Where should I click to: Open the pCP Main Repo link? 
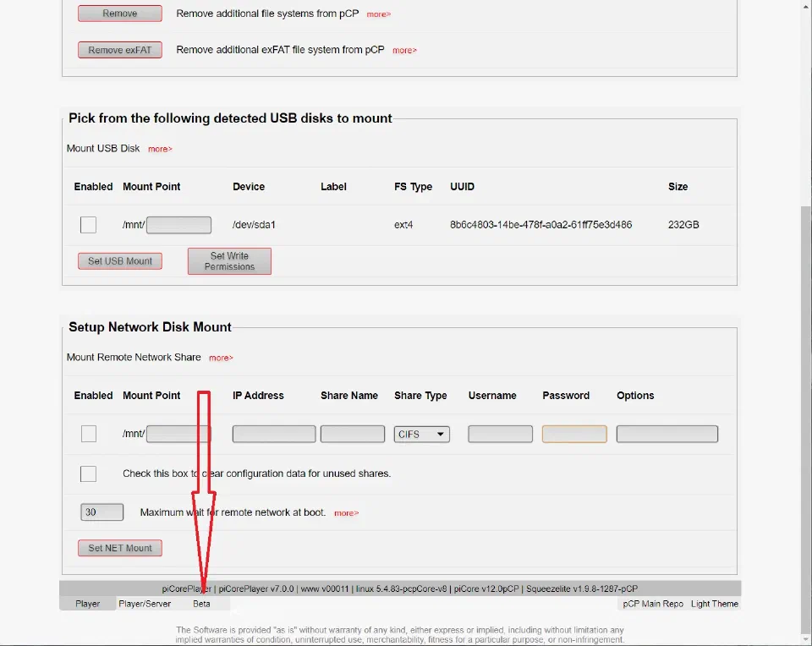653,604
